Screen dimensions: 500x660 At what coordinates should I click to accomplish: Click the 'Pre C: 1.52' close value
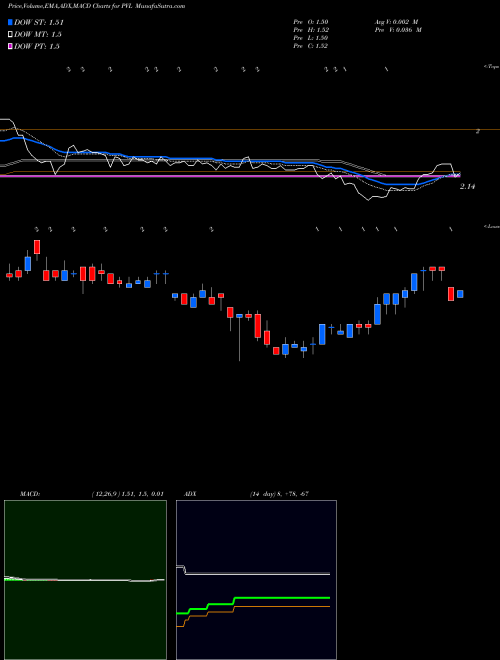tap(311, 46)
